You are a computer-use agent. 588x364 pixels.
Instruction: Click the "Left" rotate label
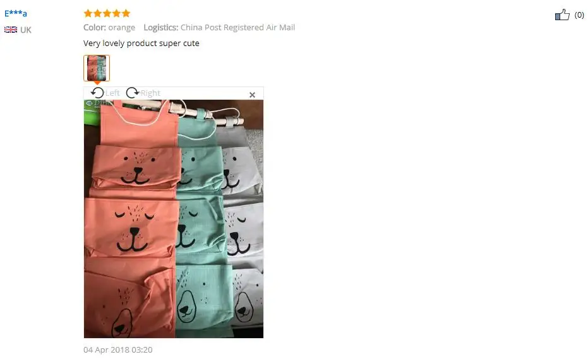(112, 93)
